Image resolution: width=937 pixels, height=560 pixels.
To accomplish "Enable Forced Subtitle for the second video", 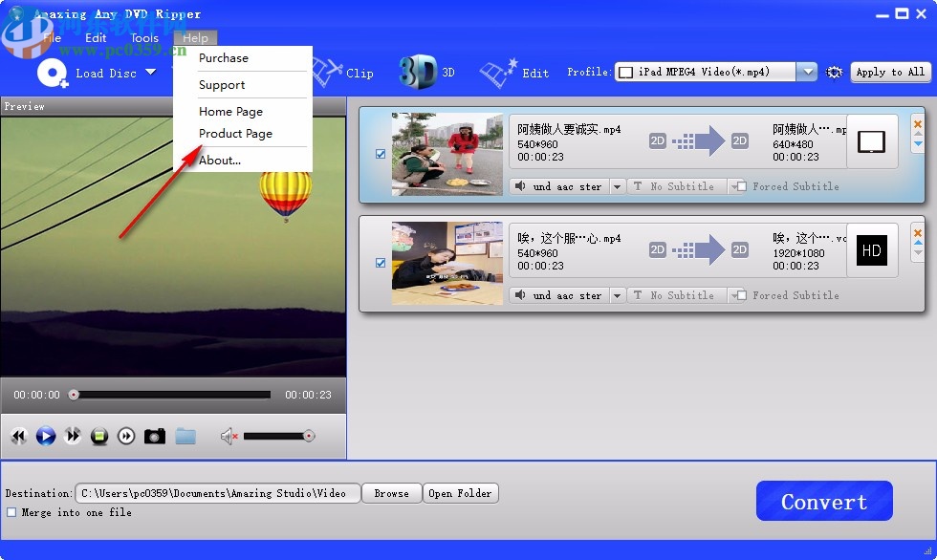I will (x=740, y=295).
